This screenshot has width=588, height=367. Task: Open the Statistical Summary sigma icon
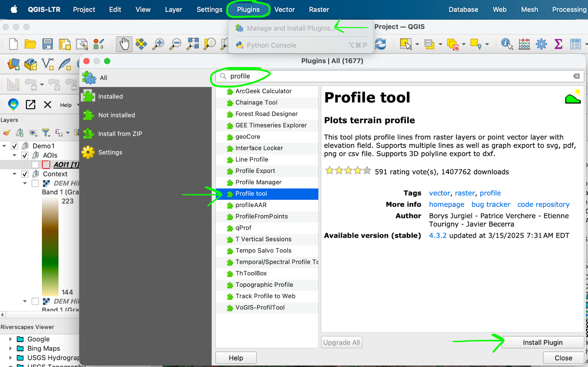[558, 44]
